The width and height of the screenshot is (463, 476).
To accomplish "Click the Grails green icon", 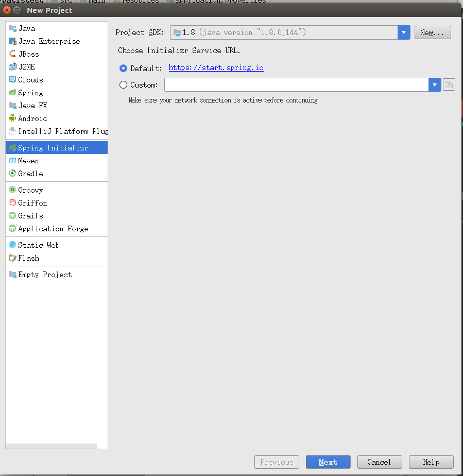I will pyautogui.click(x=12, y=215).
